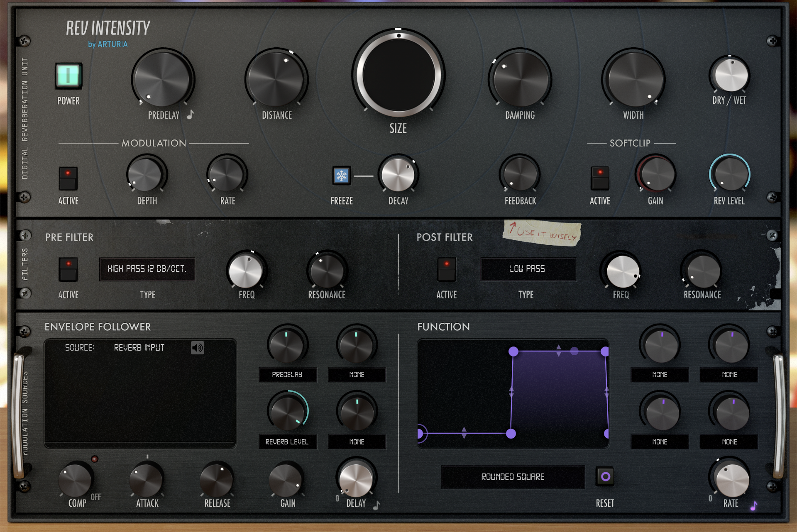Click the "Use it wisely" tape note
Viewport: 797px width, 532px height.
coord(542,233)
